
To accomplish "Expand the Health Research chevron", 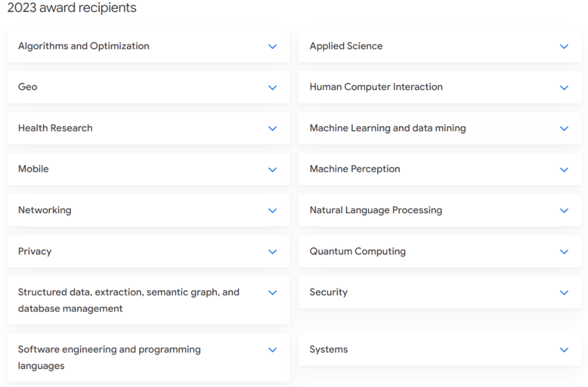I will pyautogui.click(x=273, y=129).
